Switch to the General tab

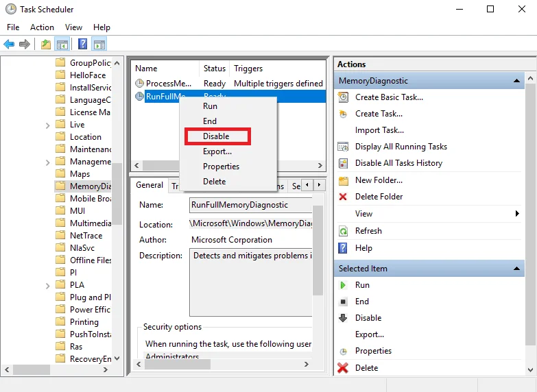pyautogui.click(x=150, y=185)
